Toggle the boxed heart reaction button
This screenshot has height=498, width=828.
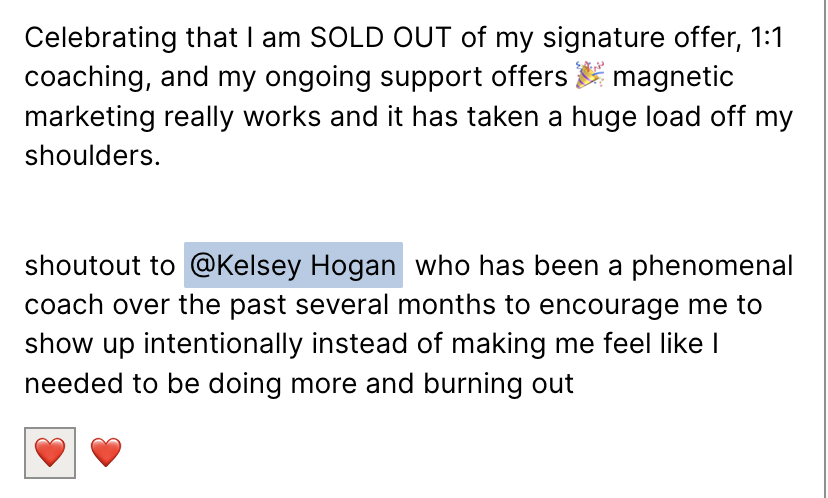(x=50, y=453)
